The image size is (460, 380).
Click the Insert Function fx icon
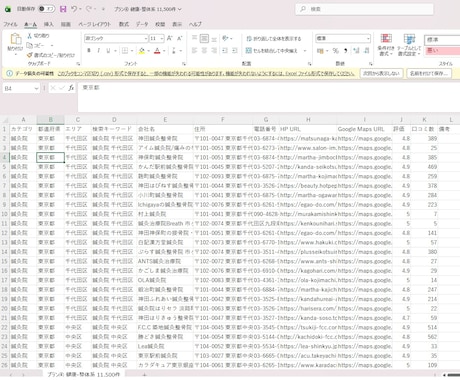[x=71, y=88]
